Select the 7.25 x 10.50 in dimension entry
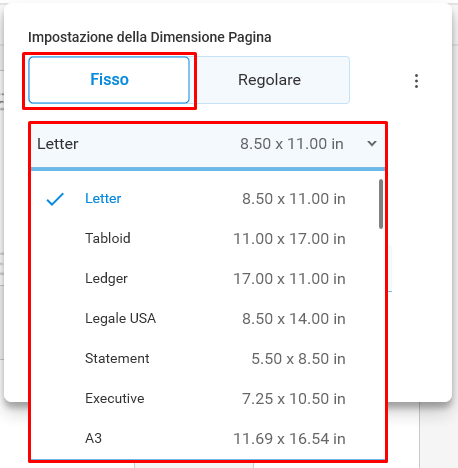The image size is (458, 468). pos(294,399)
